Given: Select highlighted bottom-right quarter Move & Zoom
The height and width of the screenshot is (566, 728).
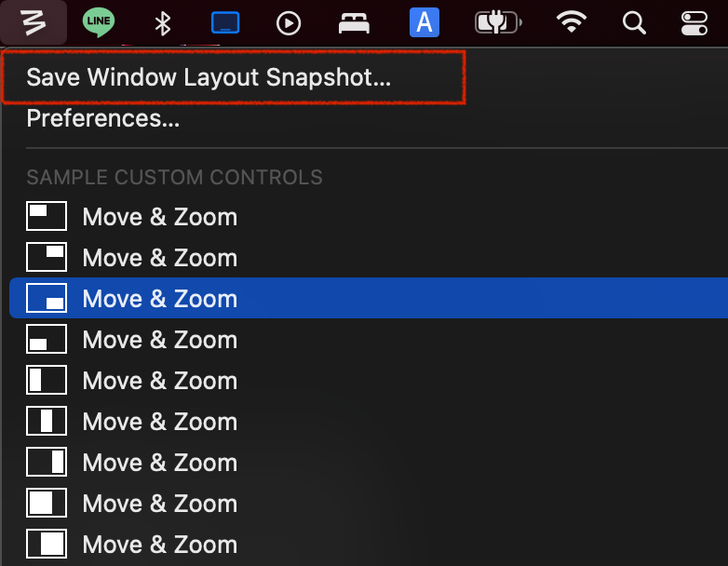Looking at the screenshot, I should [x=369, y=298].
